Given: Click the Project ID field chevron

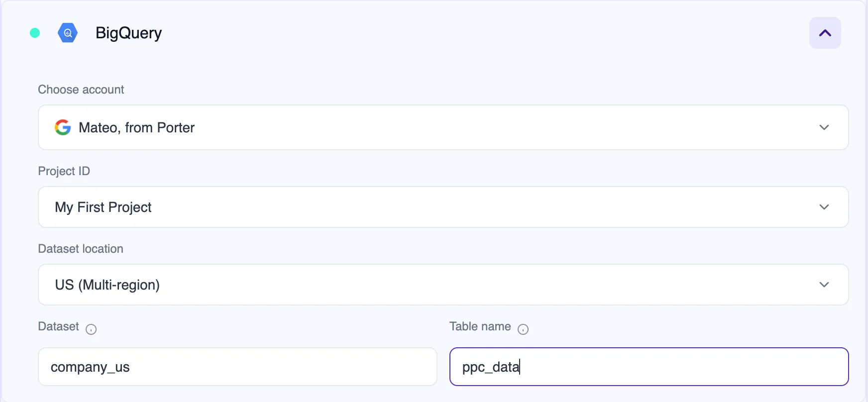Looking at the screenshot, I should point(824,207).
